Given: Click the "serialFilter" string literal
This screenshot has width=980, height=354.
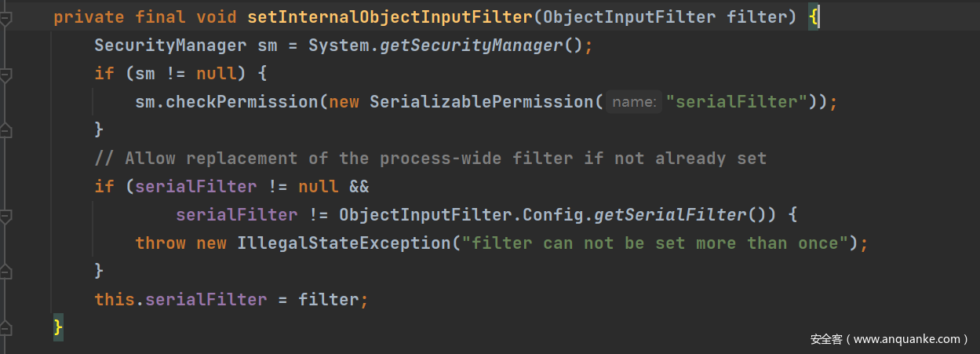Looking at the screenshot, I should pyautogui.click(x=736, y=102).
